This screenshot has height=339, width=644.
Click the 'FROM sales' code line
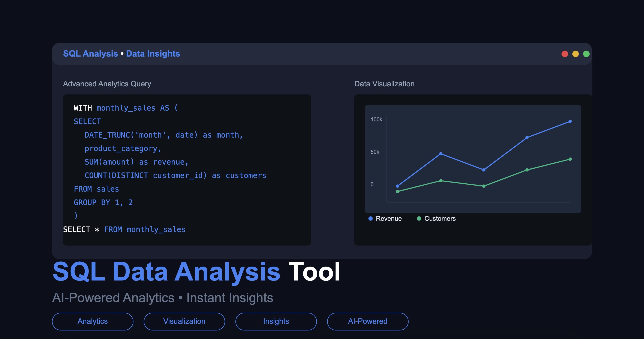pos(96,189)
